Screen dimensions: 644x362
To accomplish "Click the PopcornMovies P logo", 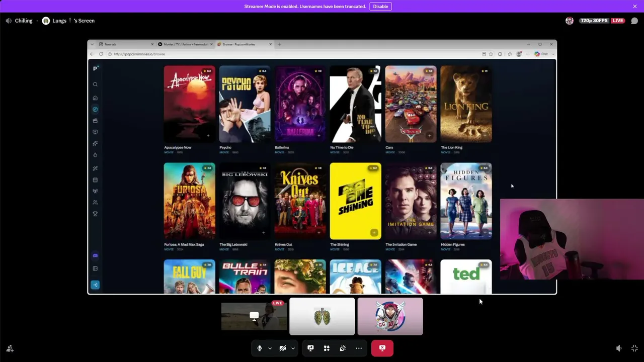I will (x=95, y=68).
